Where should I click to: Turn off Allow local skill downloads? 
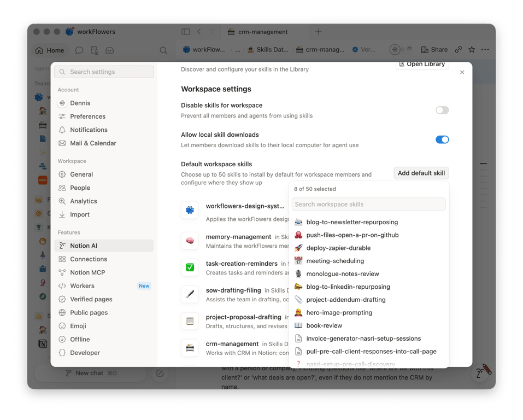pyautogui.click(x=442, y=139)
